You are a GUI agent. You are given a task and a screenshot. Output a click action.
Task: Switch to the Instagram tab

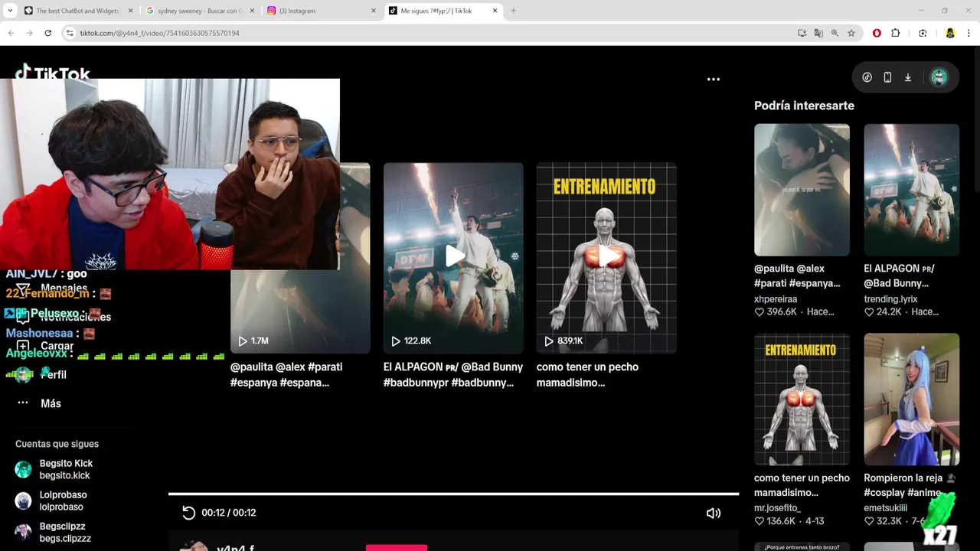[x=322, y=11]
